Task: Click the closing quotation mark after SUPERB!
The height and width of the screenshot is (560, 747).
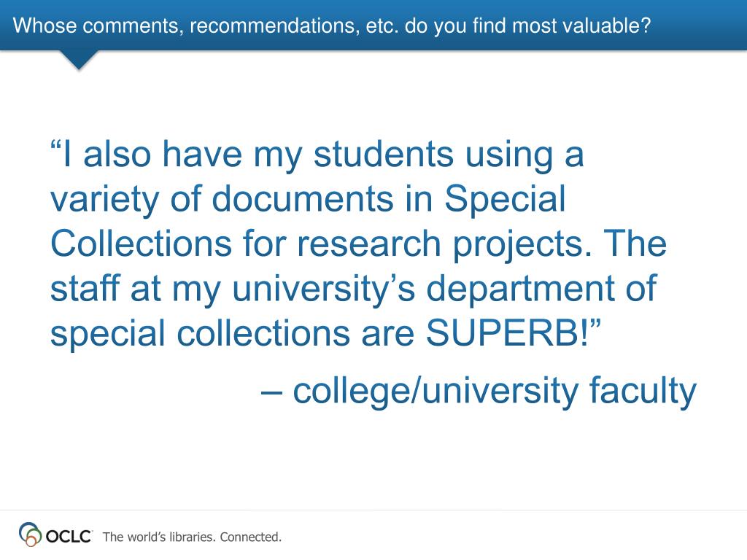Action: click(x=595, y=323)
